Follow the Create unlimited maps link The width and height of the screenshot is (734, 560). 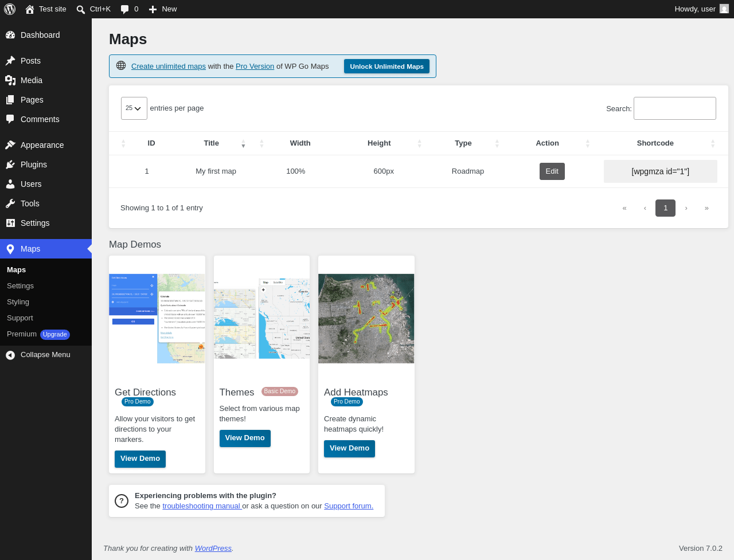tap(169, 66)
